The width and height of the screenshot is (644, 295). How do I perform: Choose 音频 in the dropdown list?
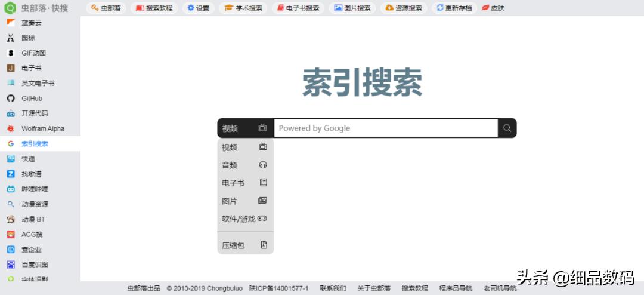click(x=245, y=165)
